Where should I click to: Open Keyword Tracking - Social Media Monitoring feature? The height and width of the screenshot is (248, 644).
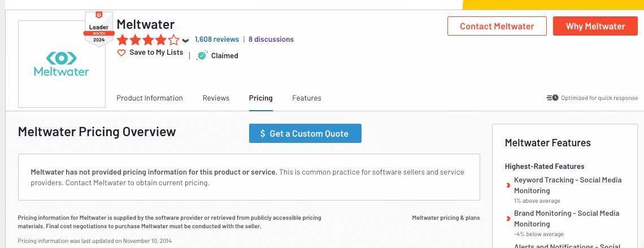coord(567,185)
